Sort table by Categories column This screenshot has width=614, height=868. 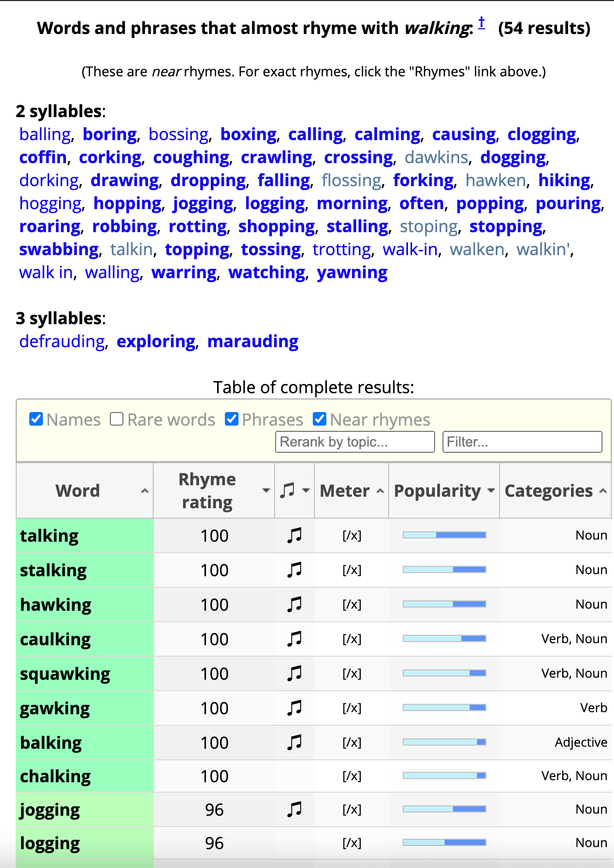pyautogui.click(x=555, y=490)
